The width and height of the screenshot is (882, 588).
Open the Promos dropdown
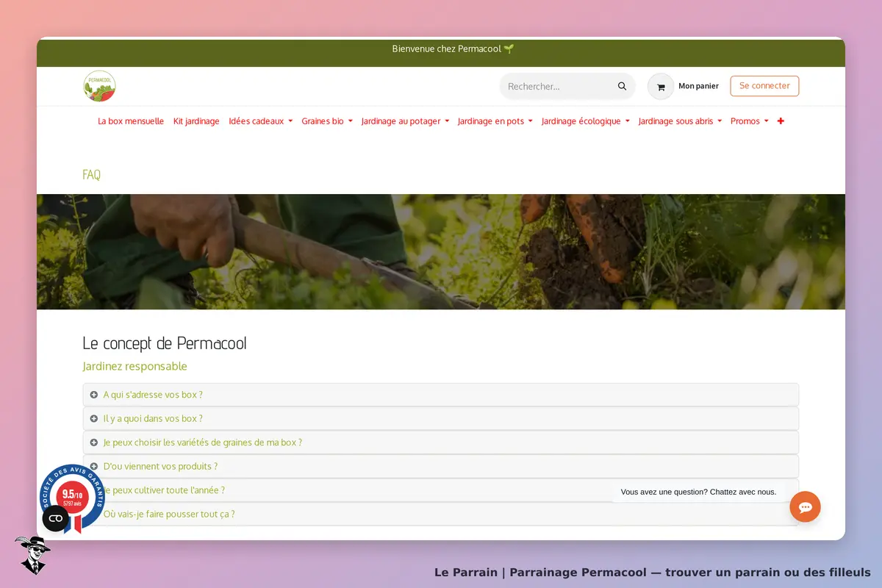(749, 121)
